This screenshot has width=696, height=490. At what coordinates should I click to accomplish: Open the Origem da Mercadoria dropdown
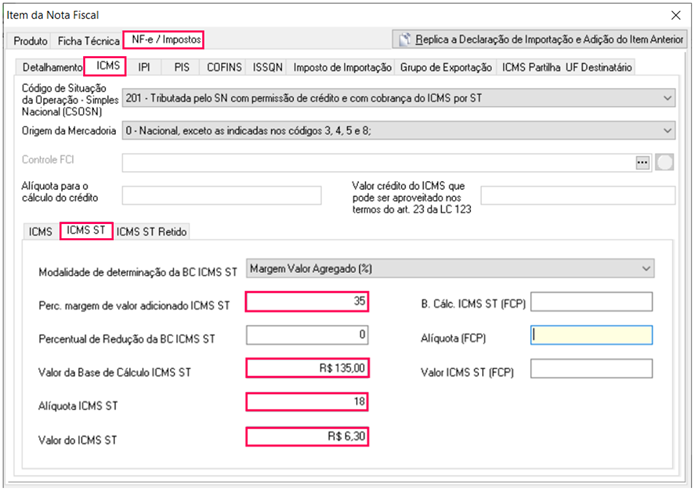tap(667, 130)
